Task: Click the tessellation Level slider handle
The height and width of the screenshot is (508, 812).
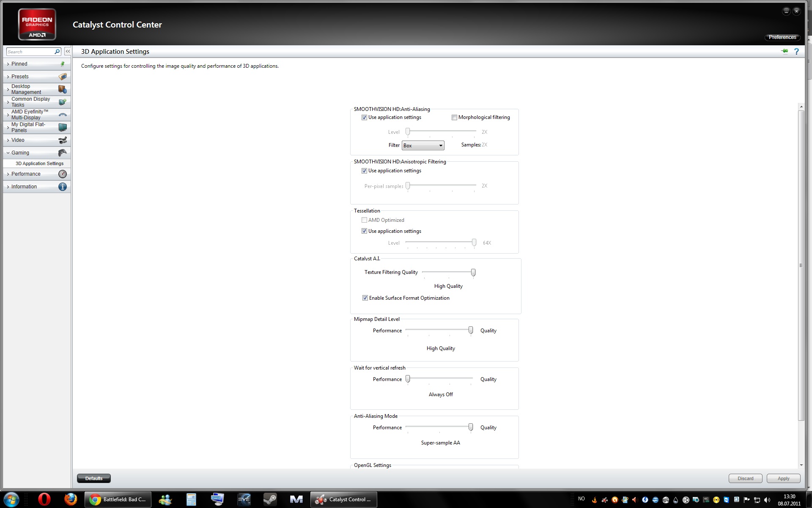Action: (474, 242)
